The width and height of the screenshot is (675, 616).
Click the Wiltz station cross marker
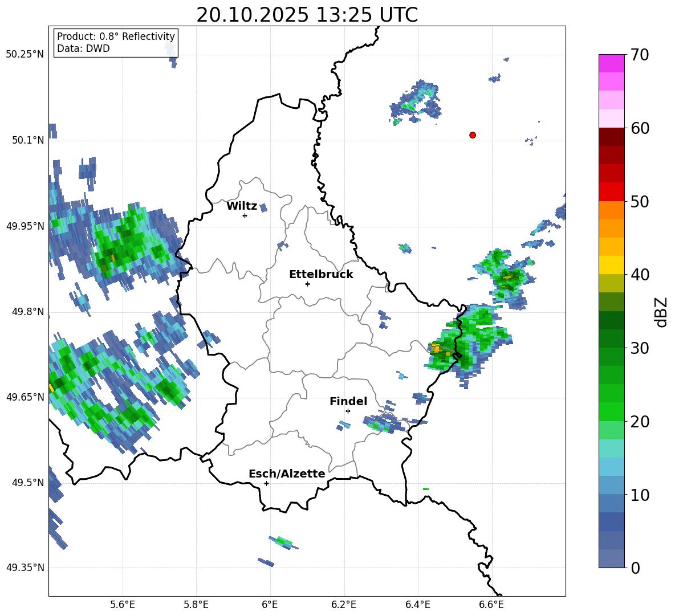point(245,215)
